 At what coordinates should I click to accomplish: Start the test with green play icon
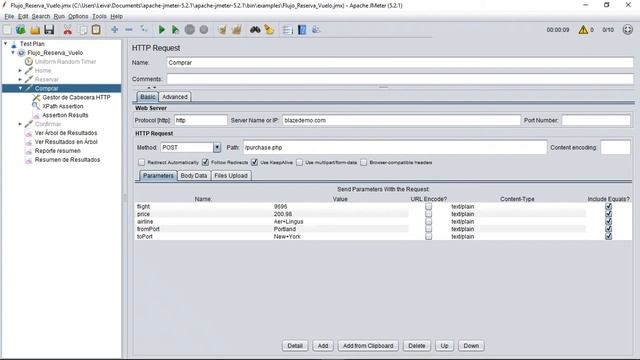[x=162, y=30]
